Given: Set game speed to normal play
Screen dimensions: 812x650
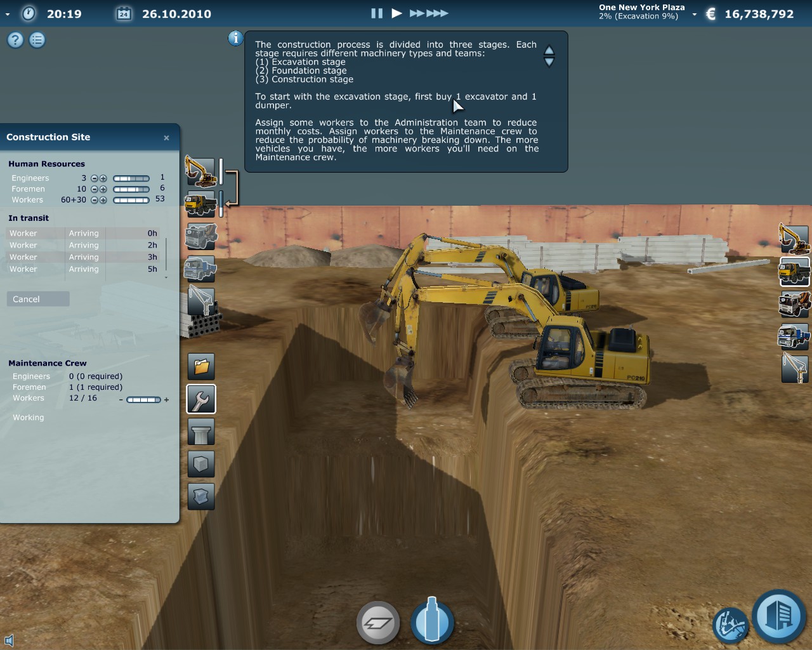Looking at the screenshot, I should 396,13.
